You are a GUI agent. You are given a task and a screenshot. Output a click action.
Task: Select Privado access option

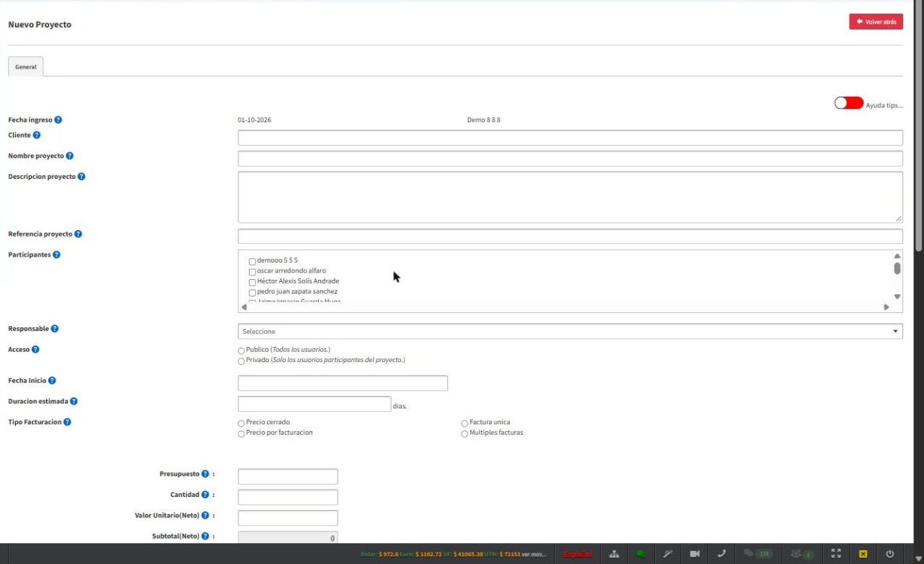[x=241, y=361]
